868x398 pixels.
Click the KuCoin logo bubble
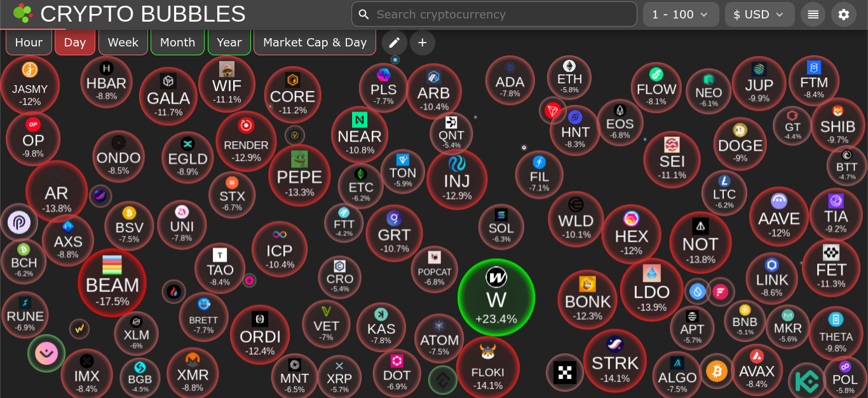[x=806, y=381]
